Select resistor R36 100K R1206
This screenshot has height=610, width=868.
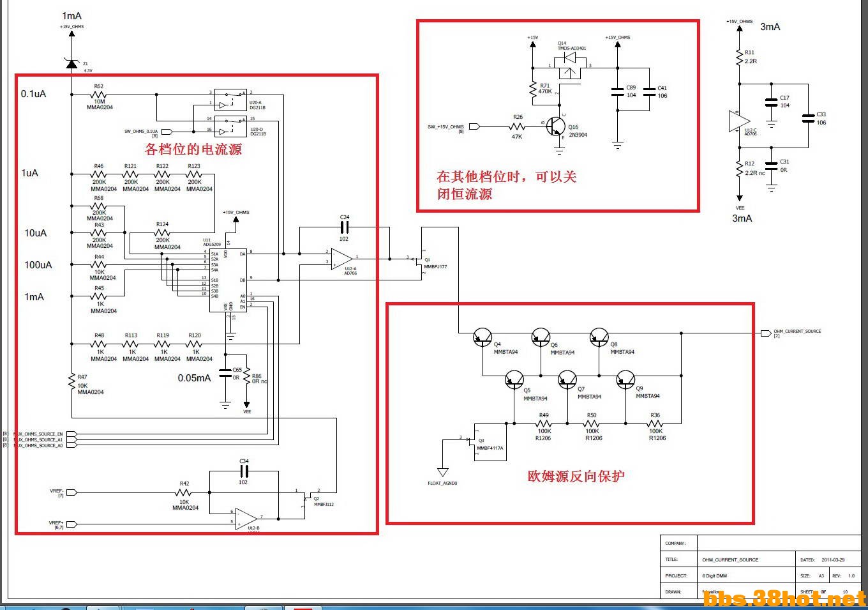coord(655,423)
